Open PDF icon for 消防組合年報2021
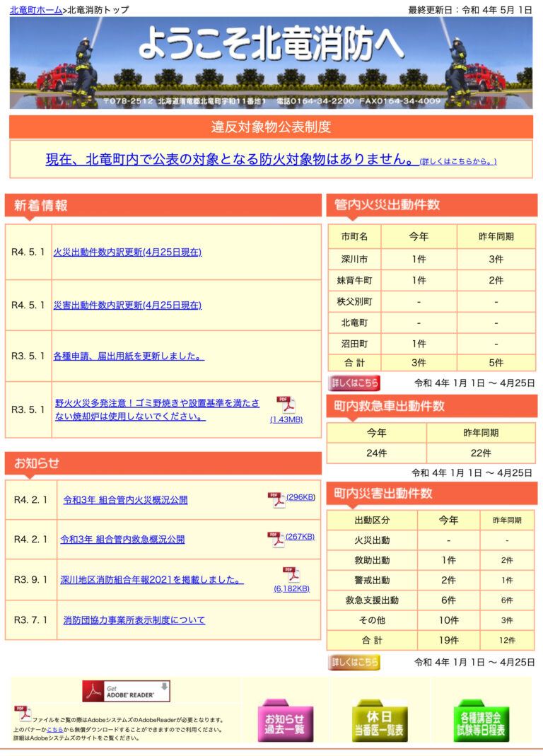 pyautogui.click(x=291, y=574)
